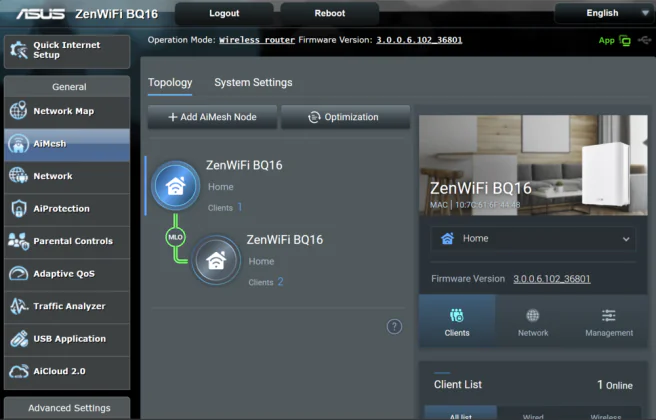Click the Traffic Analyzer pulse icon
The image size is (656, 420).
click(18, 306)
